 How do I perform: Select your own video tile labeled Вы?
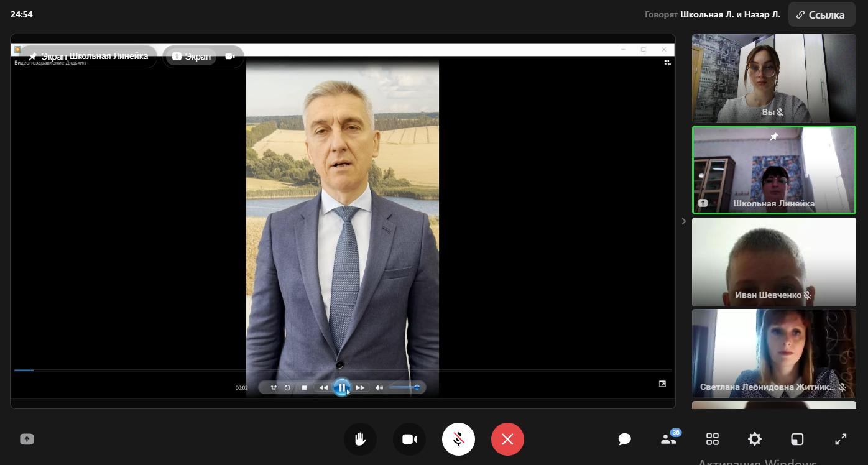(x=774, y=78)
